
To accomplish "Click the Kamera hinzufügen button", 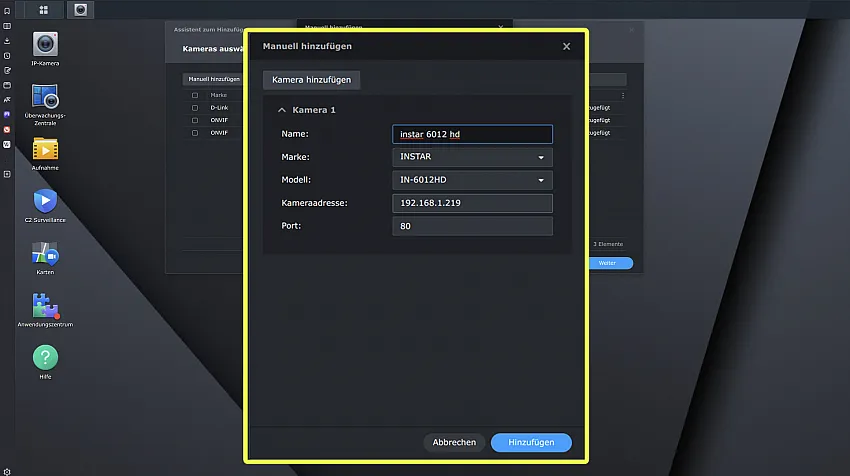I will [311, 80].
